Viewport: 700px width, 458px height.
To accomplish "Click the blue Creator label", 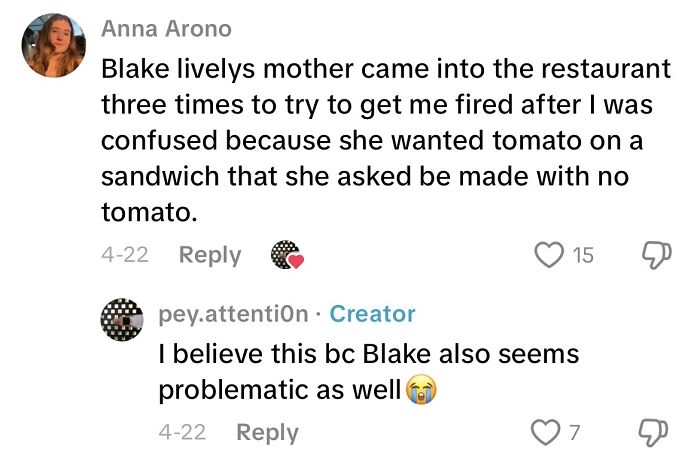I will point(372,314).
